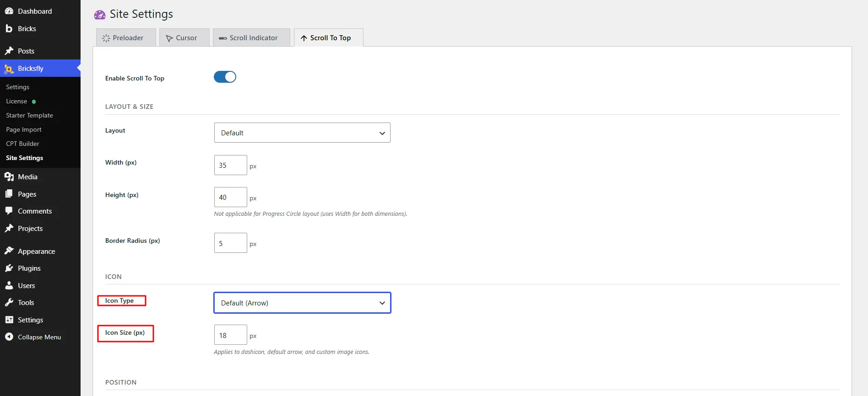This screenshot has height=396, width=868.
Task: Click the Plugins plug icon
Action: coord(9,268)
